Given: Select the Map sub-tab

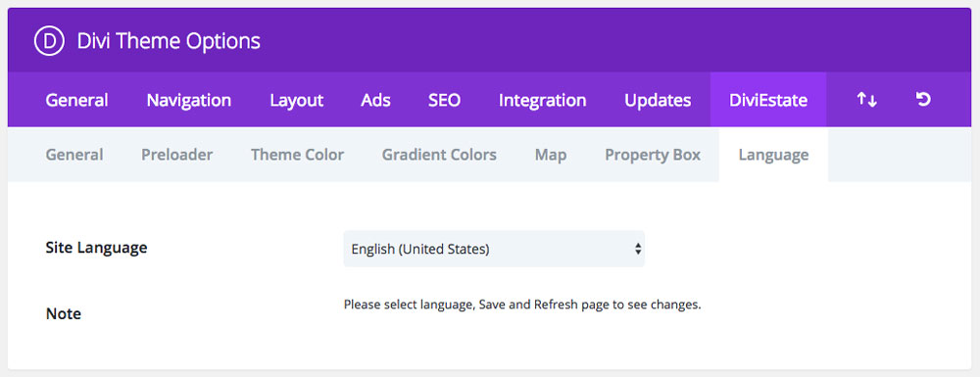Looking at the screenshot, I should (x=551, y=155).
